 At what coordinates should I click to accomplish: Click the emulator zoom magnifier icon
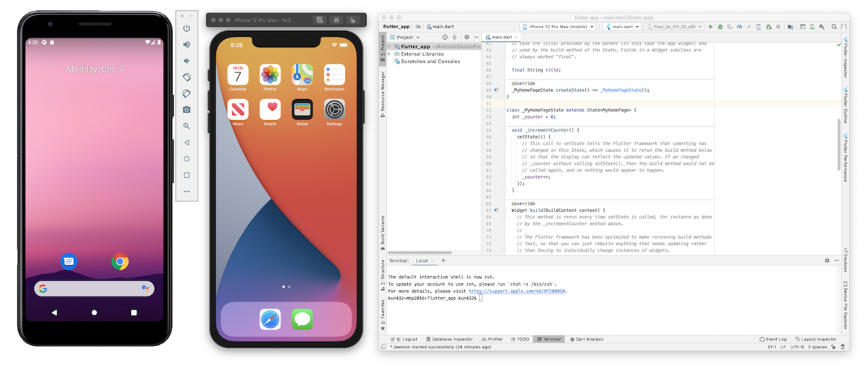point(187,126)
